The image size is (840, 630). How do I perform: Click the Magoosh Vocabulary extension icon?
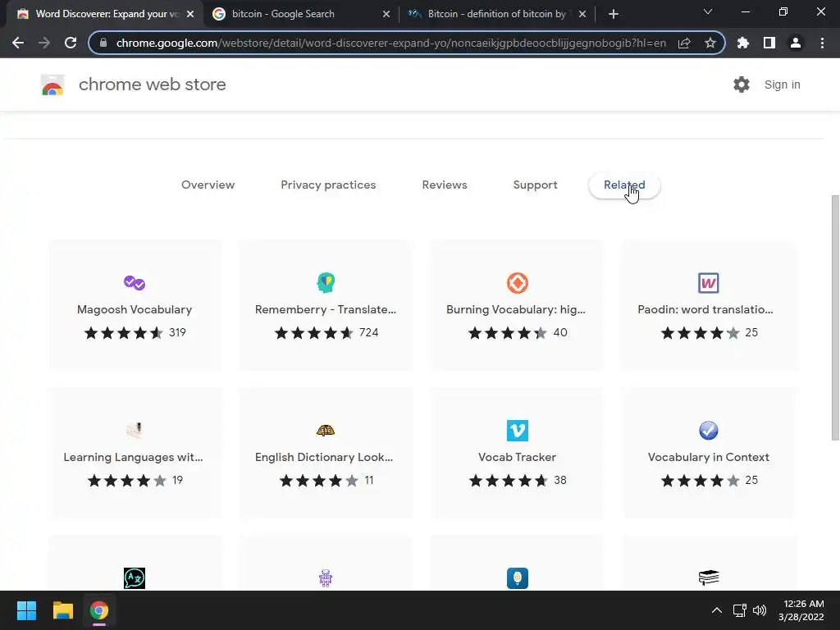pos(134,282)
